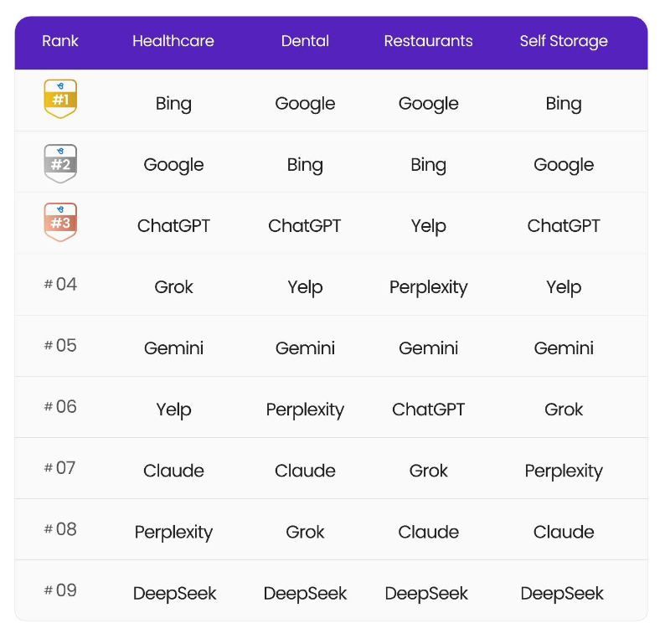Screen dimensions: 665x644
Task: Click the Rank column header
Action: [60, 41]
